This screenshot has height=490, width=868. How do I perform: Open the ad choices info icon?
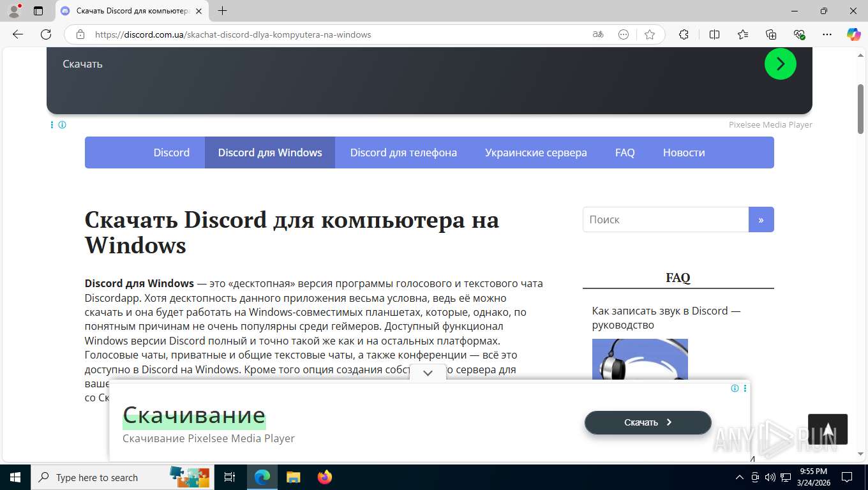(62, 124)
